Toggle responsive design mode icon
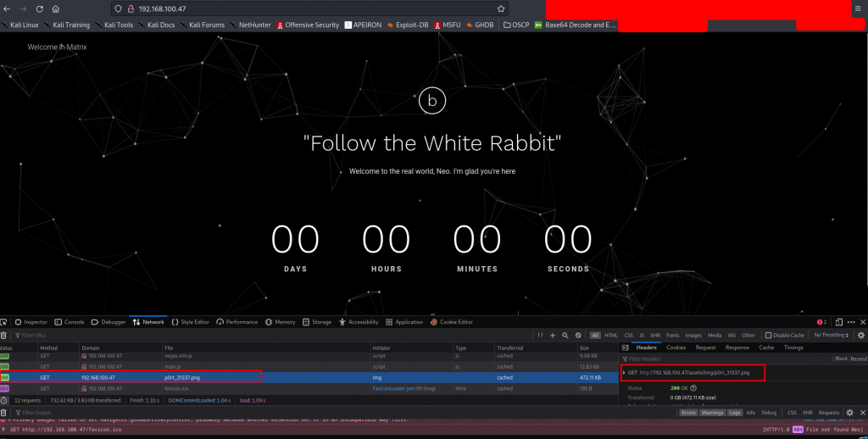Image resolution: width=868 pixels, height=439 pixels. [x=838, y=322]
